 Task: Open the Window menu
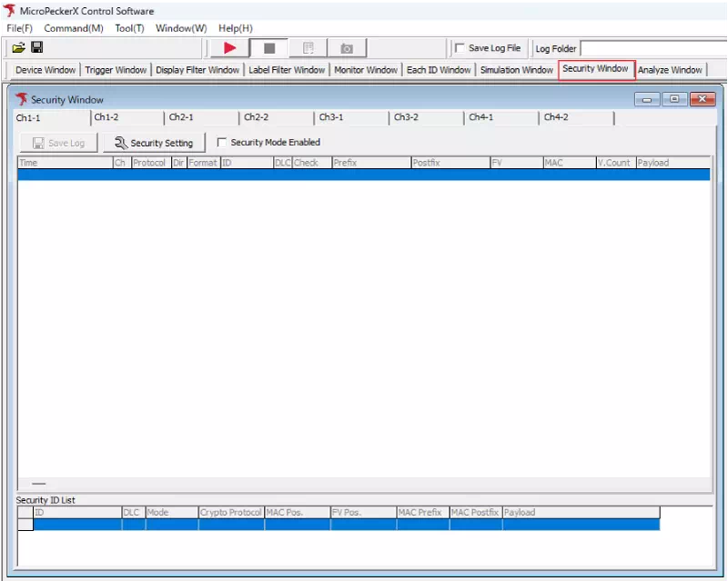pyautogui.click(x=180, y=28)
